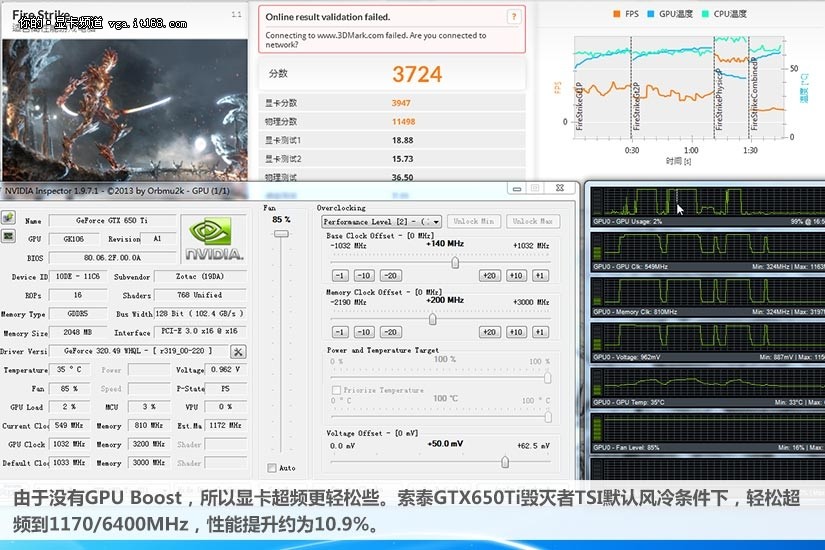This screenshot has width=825, height=550.
Task: Click the FPS legend entry in chart
Action: (626, 14)
